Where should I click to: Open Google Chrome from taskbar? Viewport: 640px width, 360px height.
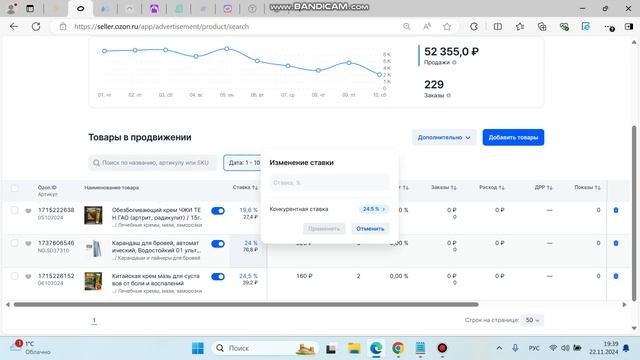[398, 348]
